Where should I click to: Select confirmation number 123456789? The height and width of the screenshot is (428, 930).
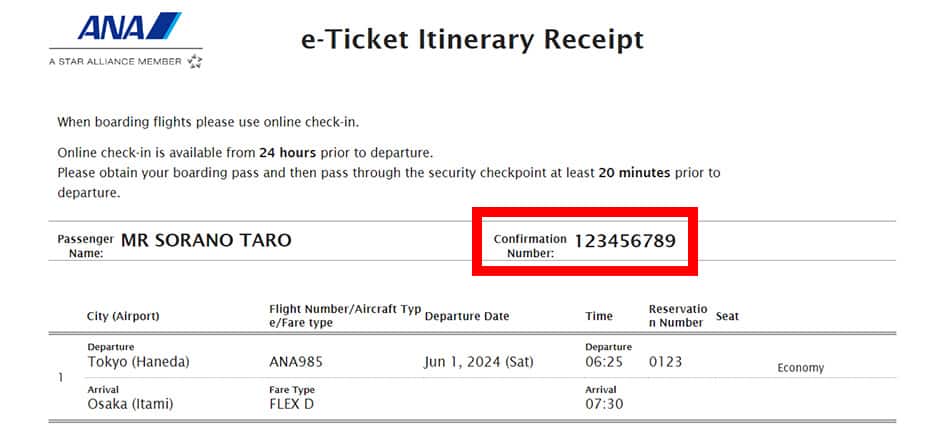pyautogui.click(x=625, y=241)
